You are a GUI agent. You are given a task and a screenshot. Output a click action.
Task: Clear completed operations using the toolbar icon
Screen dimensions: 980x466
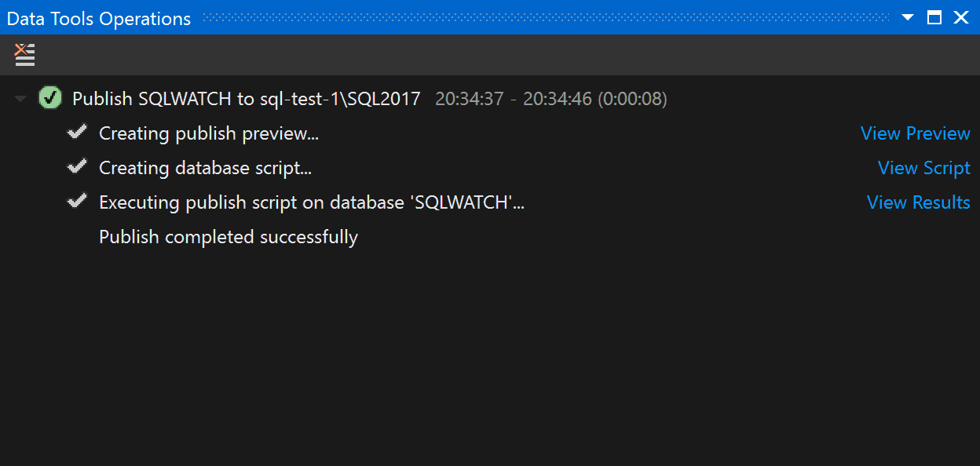coord(25,55)
